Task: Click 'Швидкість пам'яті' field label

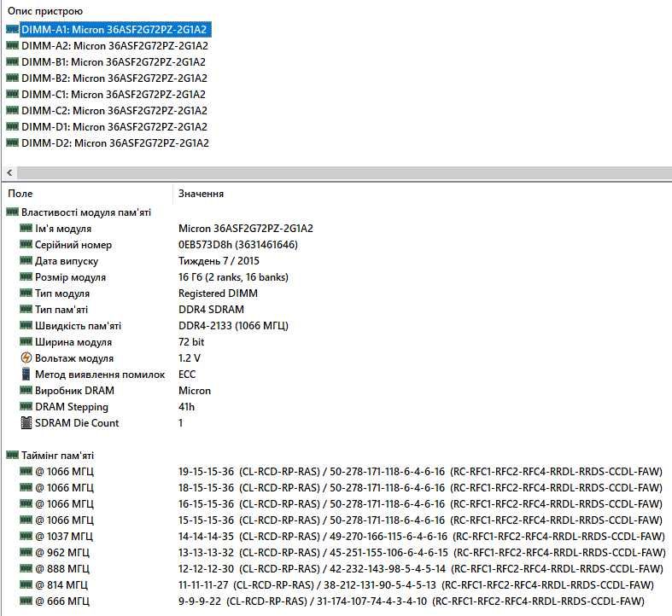Action: coord(78,326)
